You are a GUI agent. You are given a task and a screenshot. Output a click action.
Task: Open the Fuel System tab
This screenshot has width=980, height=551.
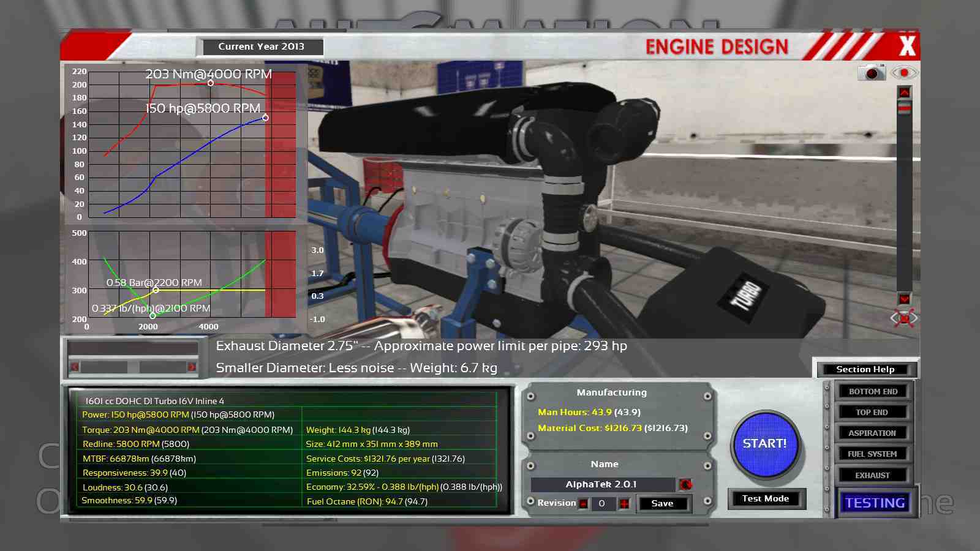click(x=872, y=454)
